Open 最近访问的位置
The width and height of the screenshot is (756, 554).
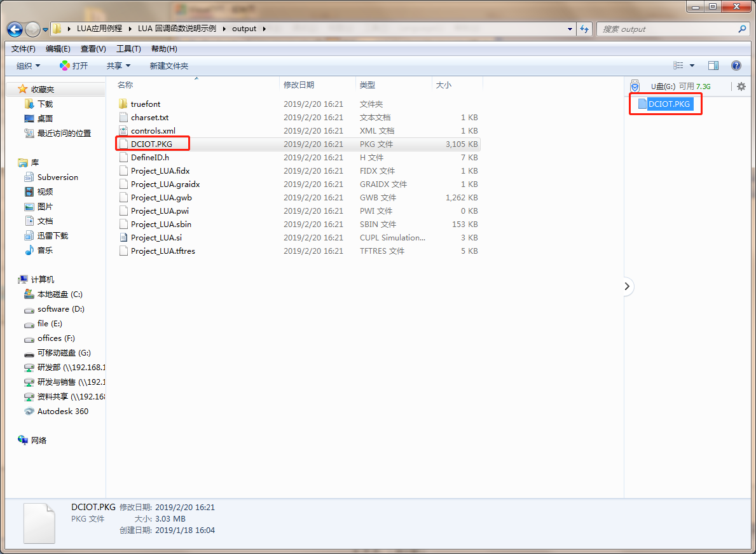pos(64,134)
